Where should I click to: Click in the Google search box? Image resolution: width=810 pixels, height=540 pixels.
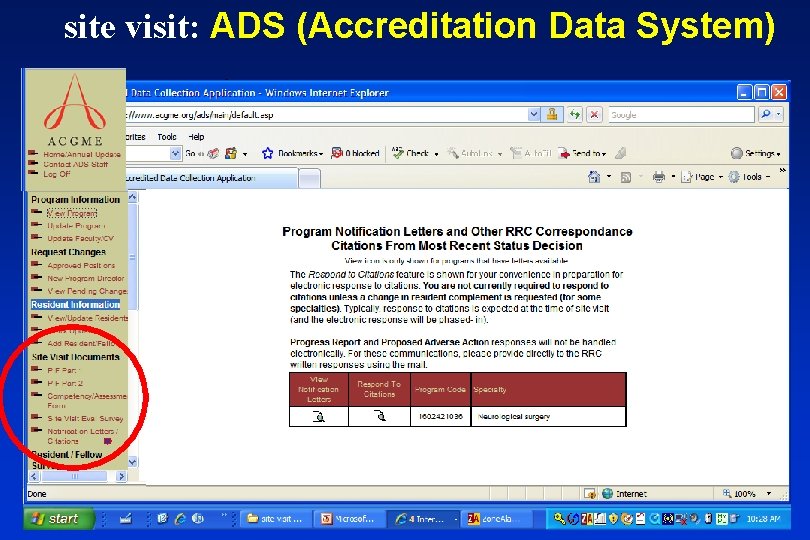tap(681, 115)
